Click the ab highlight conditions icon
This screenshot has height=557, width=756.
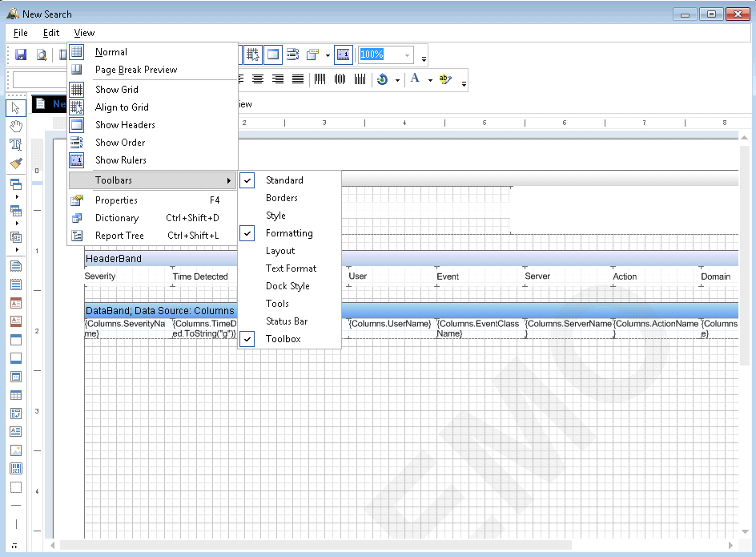coord(445,79)
